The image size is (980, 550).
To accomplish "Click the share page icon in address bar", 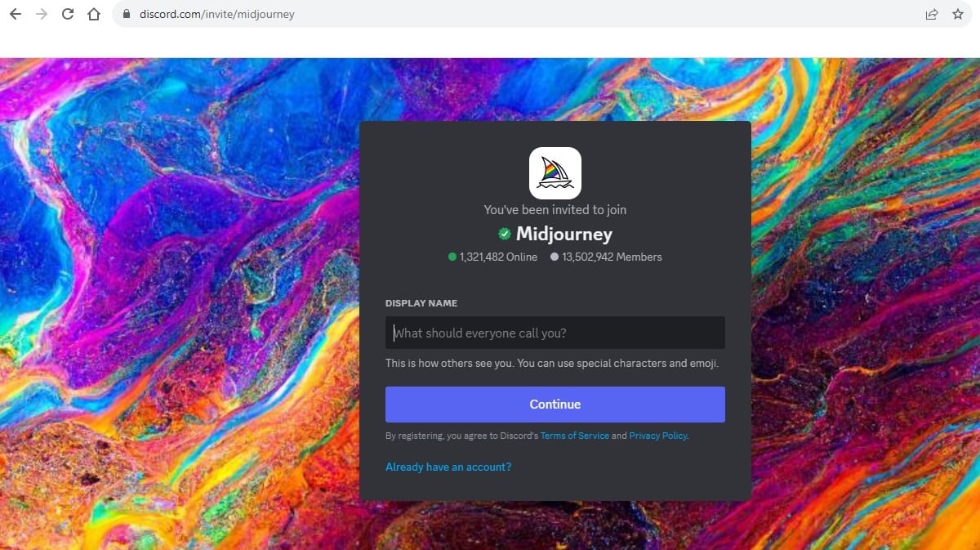I will [x=931, y=14].
